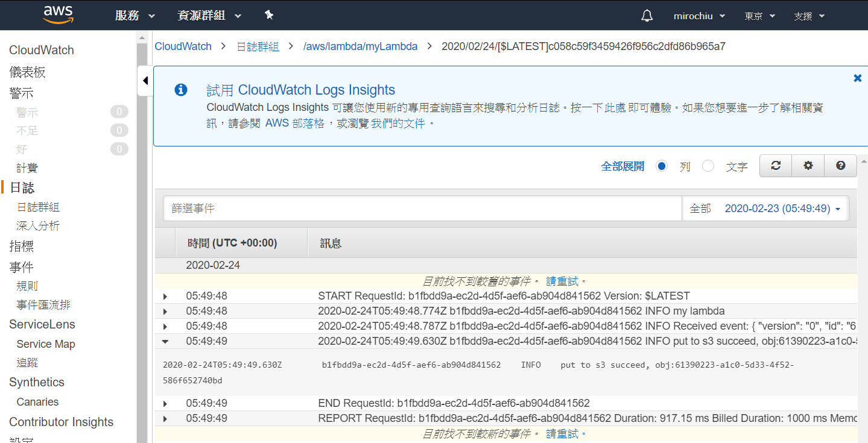Click the CloudWatch breadcrumb link
This screenshot has width=868, height=443.
[183, 46]
